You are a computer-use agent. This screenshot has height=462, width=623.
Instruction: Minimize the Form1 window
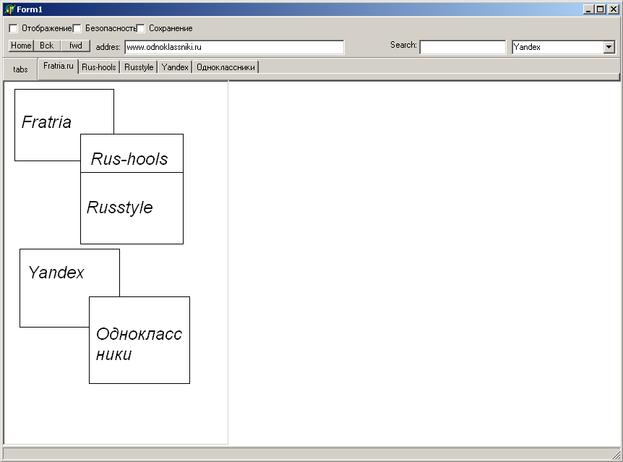click(589, 9)
